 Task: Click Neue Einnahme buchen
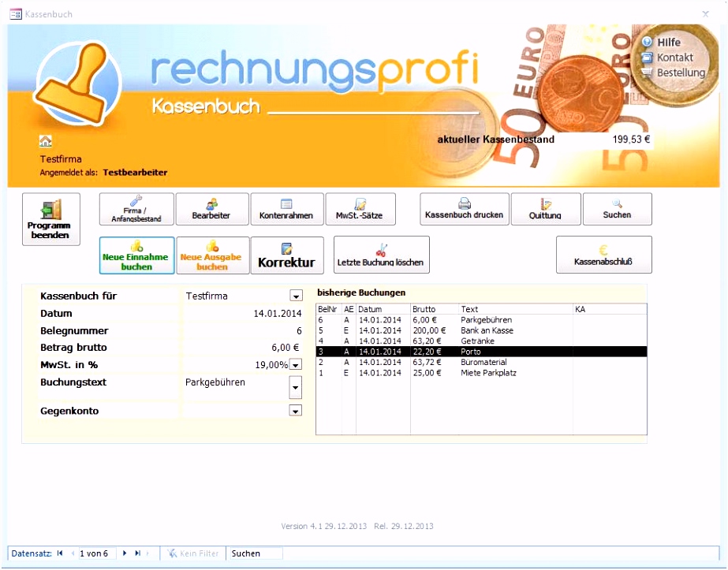point(136,255)
